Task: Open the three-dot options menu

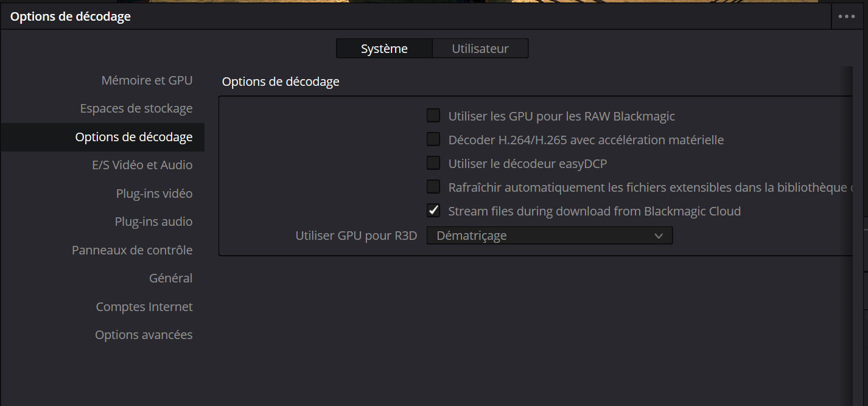Action: [847, 16]
